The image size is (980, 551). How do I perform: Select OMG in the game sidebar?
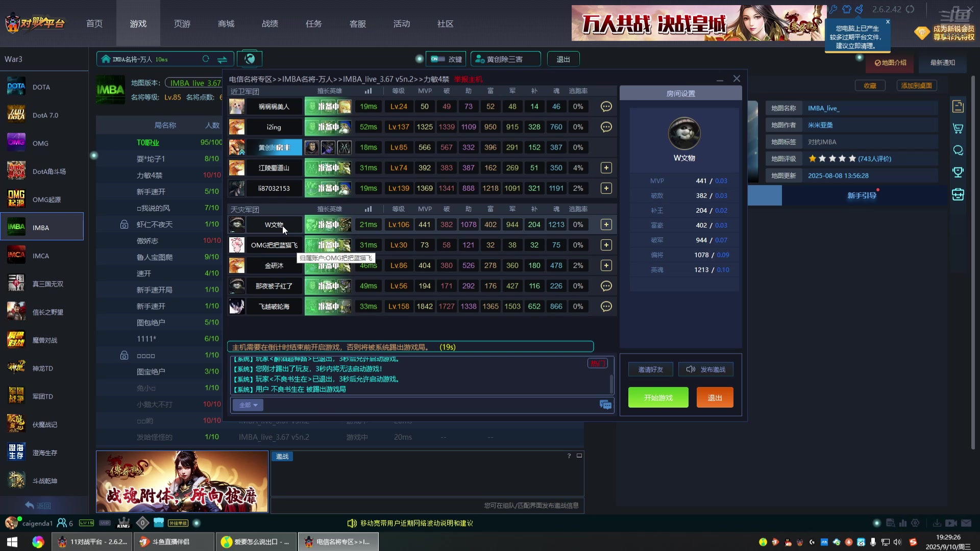point(42,143)
